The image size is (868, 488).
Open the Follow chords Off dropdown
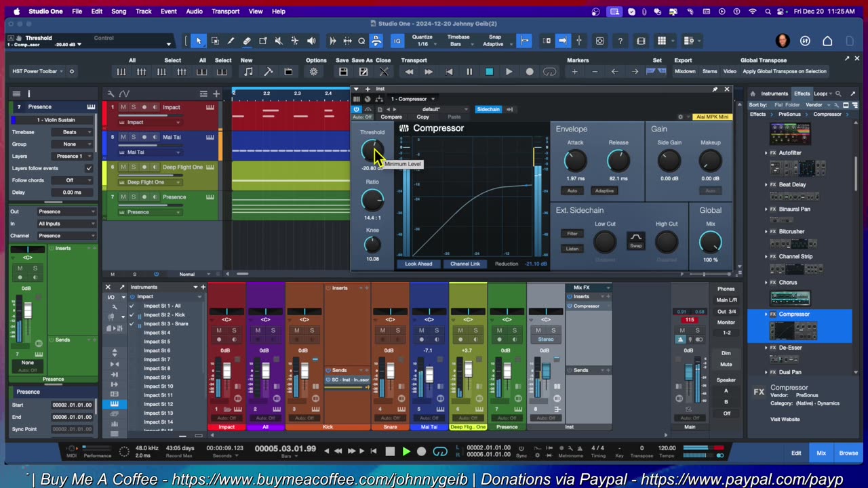click(x=72, y=180)
